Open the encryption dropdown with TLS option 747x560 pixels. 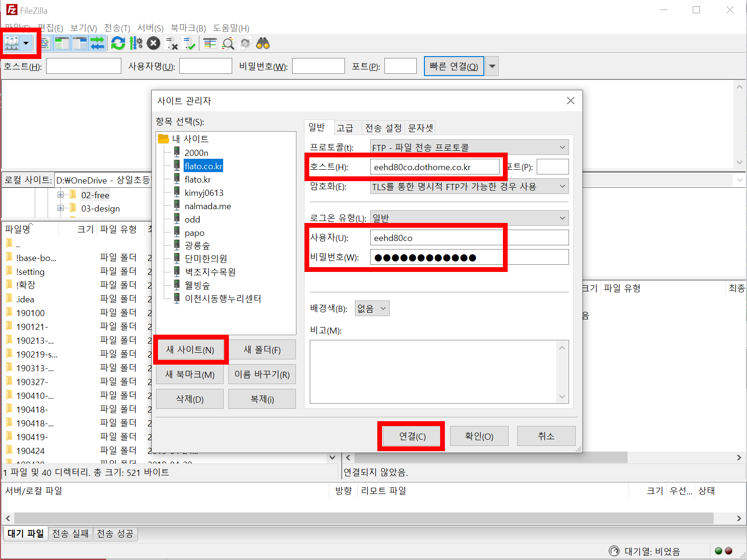click(x=469, y=186)
